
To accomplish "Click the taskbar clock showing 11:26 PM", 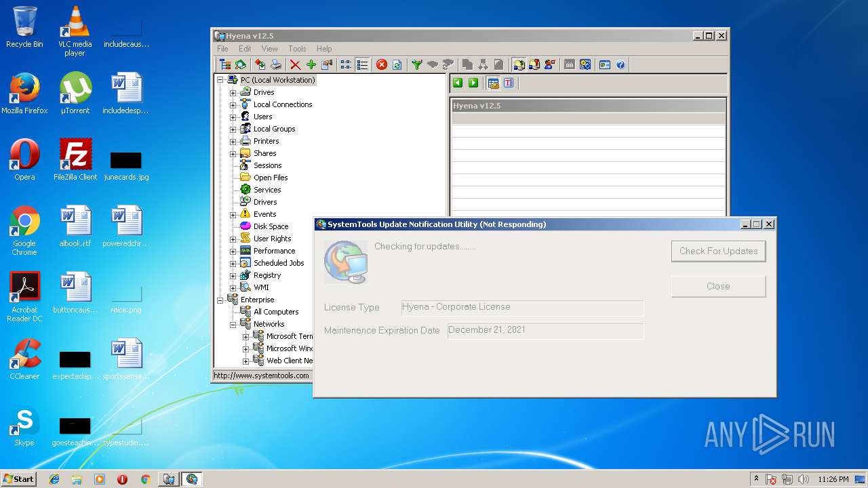I will [x=833, y=479].
